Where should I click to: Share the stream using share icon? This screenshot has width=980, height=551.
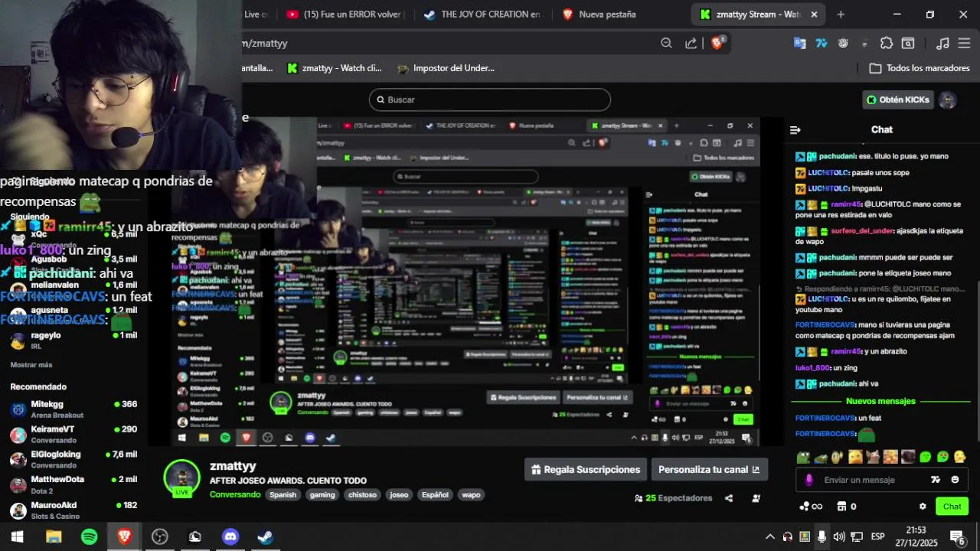point(729,498)
